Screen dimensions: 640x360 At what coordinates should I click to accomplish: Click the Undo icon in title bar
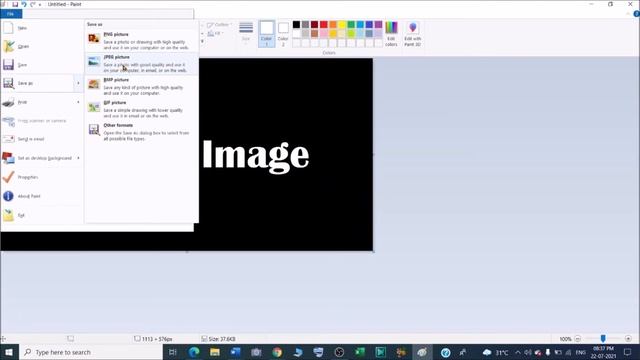24,4
